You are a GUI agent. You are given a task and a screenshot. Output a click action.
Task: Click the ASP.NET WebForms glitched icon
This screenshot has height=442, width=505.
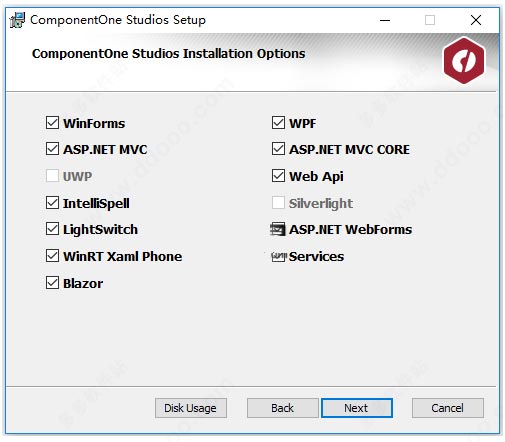[278, 229]
